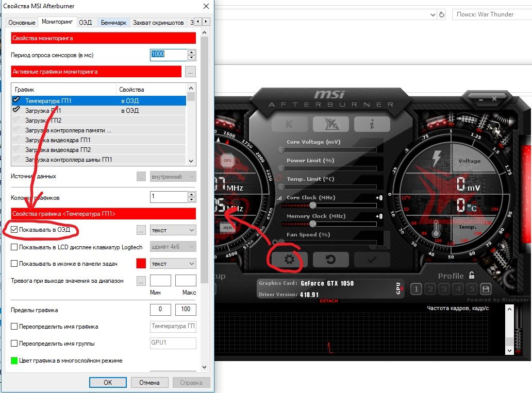Screen dimensions: 532x393
Task: Click the save profile floppy disk icon
Action: [486, 289]
